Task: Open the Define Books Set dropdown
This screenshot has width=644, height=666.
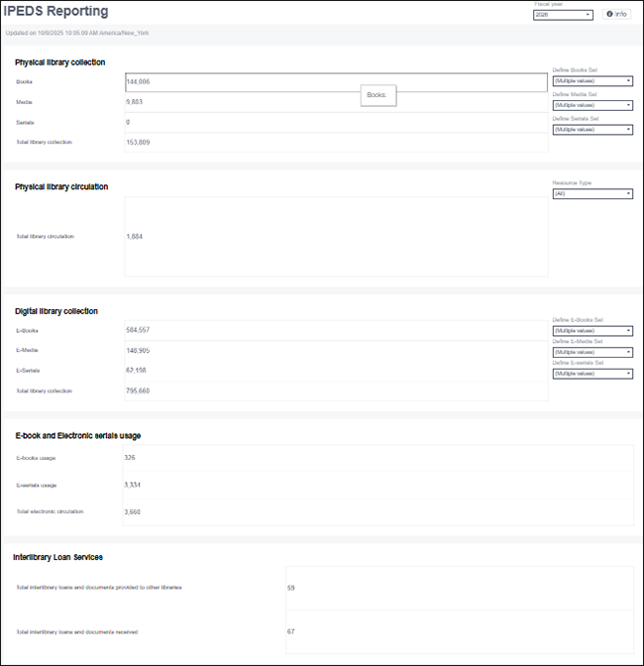Action: pos(592,81)
